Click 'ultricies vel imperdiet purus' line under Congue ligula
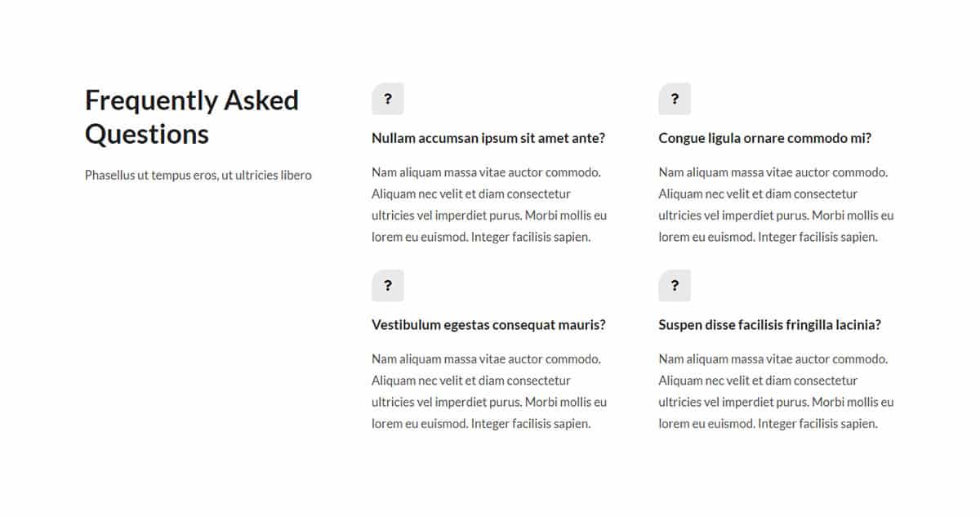 777,216
